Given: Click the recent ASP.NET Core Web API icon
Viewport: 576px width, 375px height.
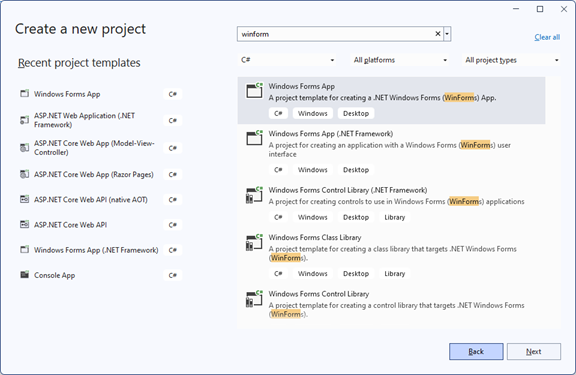Looking at the screenshot, I should tap(24, 224).
